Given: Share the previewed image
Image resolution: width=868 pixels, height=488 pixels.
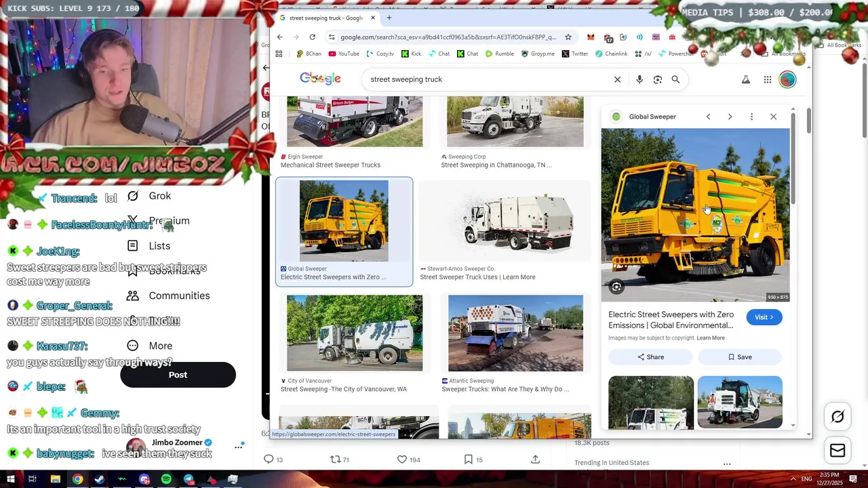Looking at the screenshot, I should point(650,357).
